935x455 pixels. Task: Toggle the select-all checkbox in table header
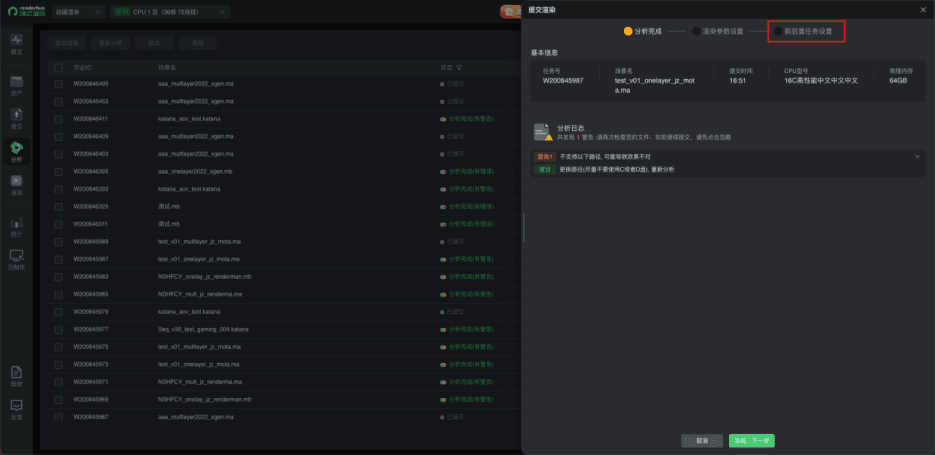pos(59,68)
